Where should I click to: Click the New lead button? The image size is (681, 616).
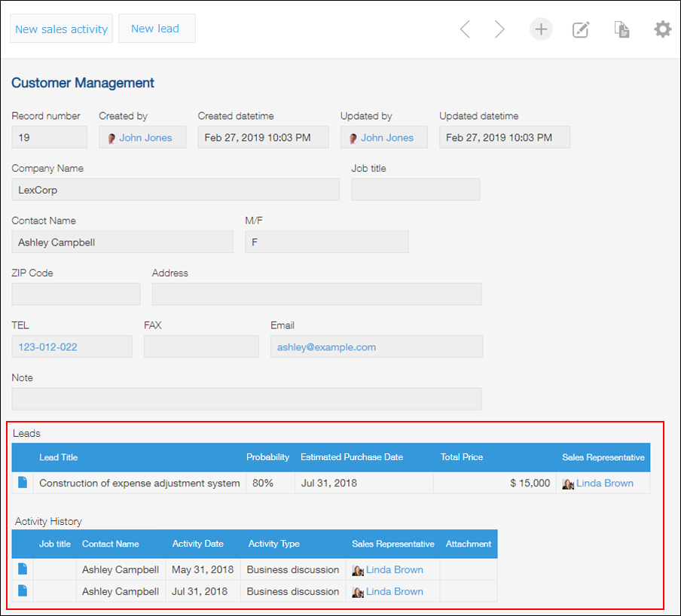[156, 28]
